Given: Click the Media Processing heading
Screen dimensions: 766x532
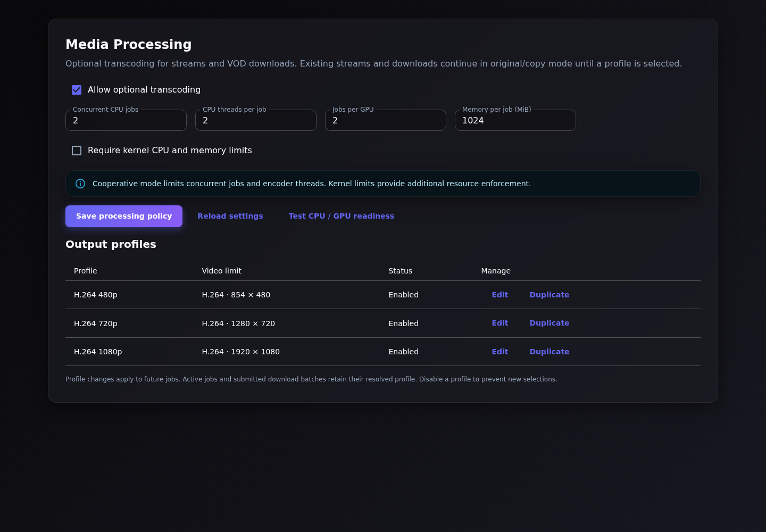Looking at the screenshot, I should [x=129, y=44].
